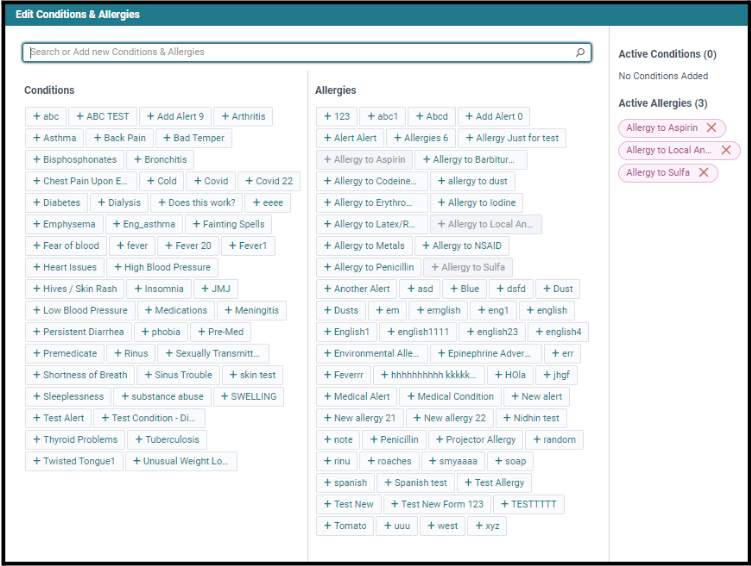Add the Bronchitis condition
The width and height of the screenshot is (751, 566).
point(160,159)
